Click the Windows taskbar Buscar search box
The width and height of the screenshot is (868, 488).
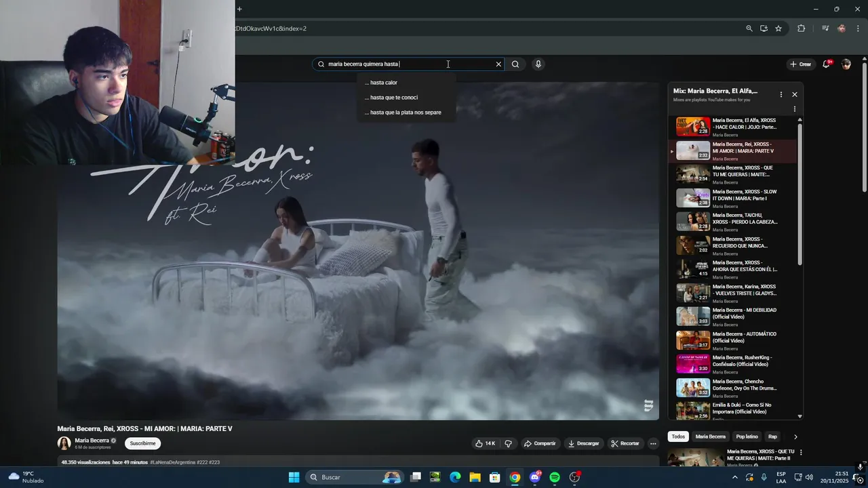(354, 477)
